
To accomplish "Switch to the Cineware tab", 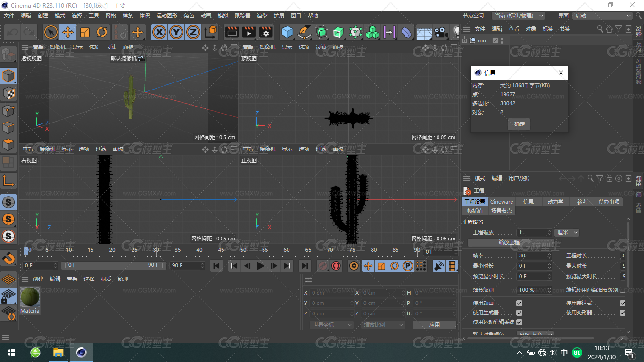I will point(502,202).
